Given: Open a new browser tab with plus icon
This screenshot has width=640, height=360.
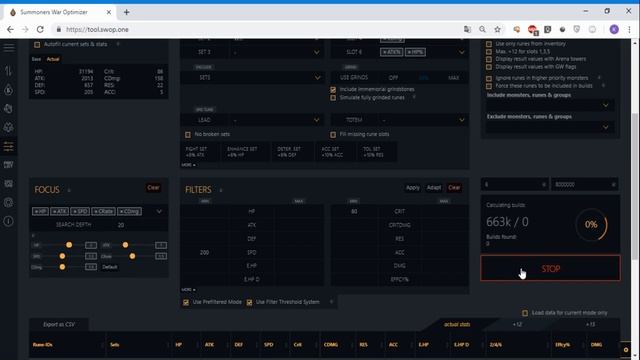Looking at the screenshot, I should coord(127,12).
